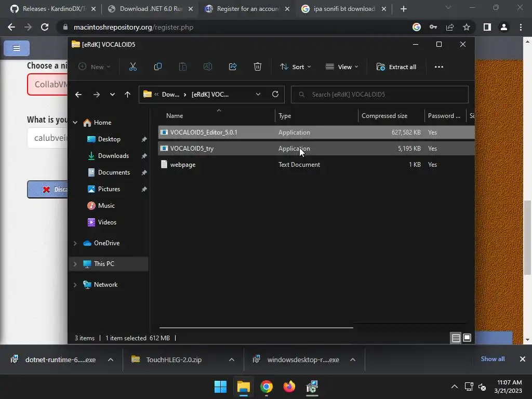Switch to Download .NET 6.0 tab
Screen dimensions: 532x399
[151, 9]
